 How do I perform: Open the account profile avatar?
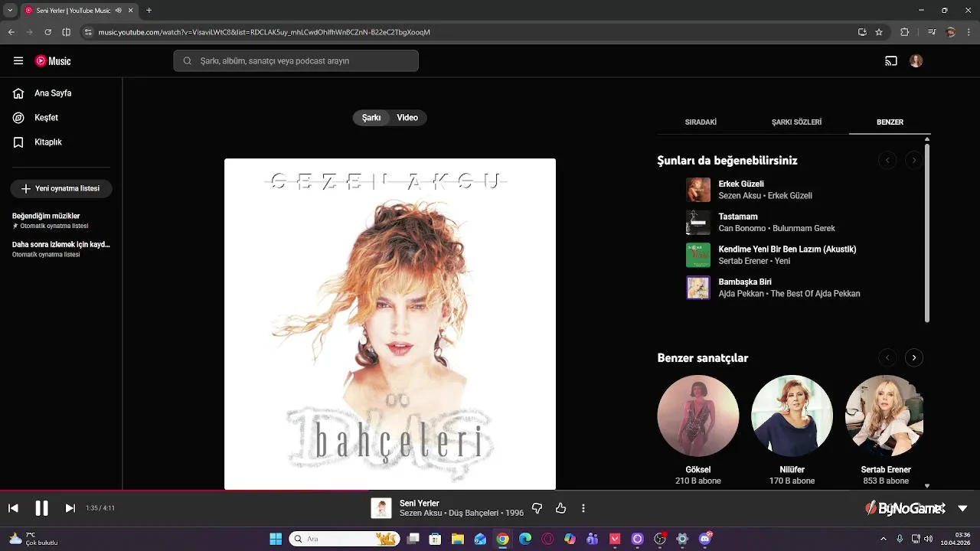click(x=916, y=61)
